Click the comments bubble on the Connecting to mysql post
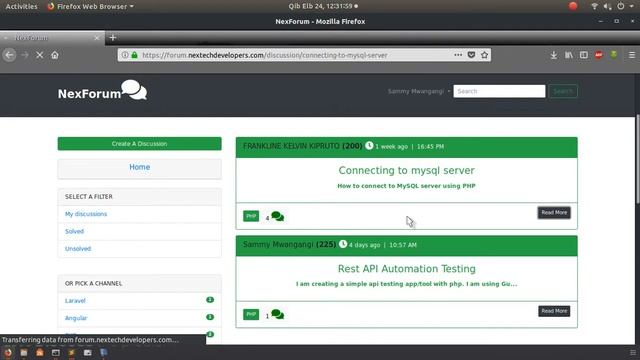This screenshot has height=360, width=640. coord(278,216)
